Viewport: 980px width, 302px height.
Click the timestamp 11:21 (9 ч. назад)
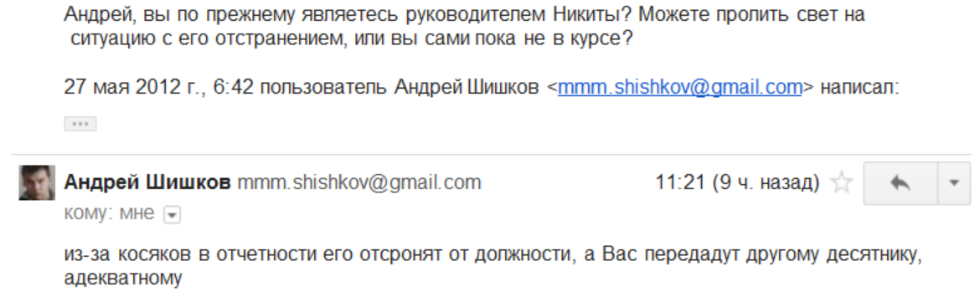[x=737, y=183]
